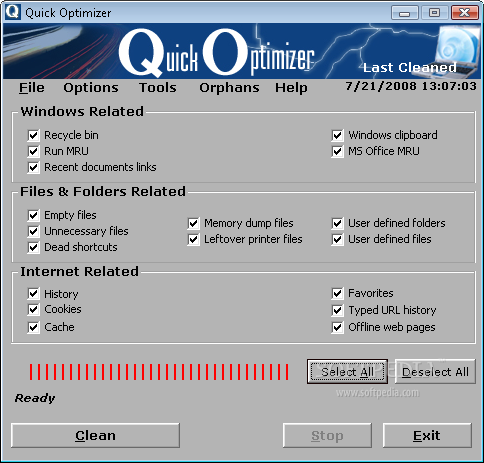
Task: Click the Quick Optimizer banner logo
Action: [x=216, y=52]
